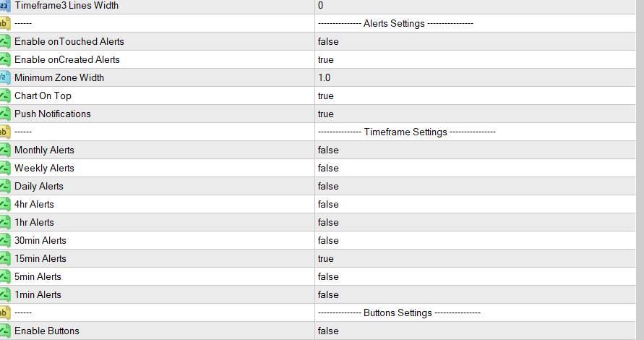Viewport: 644px width, 340px height.
Task: Toggle the Enable onTouched Alerts false value
Action: click(328, 42)
